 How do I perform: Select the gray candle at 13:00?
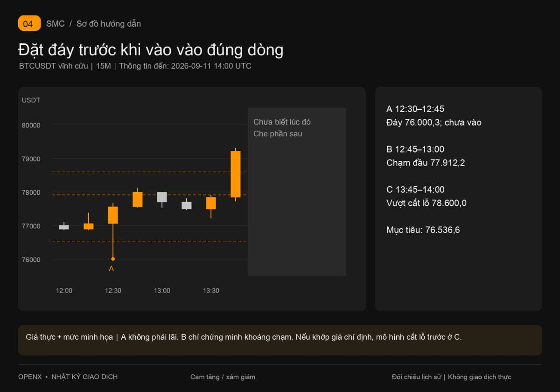point(162,197)
